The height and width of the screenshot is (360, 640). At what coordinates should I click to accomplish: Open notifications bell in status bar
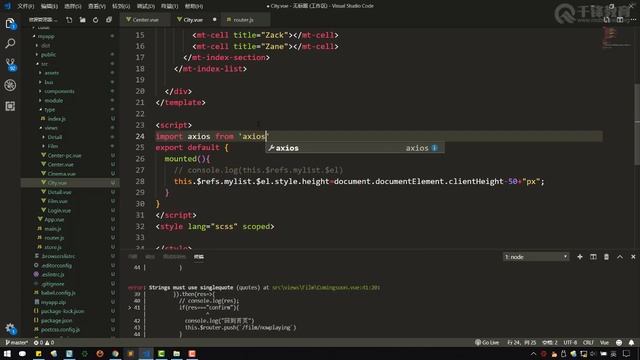(x=631, y=342)
